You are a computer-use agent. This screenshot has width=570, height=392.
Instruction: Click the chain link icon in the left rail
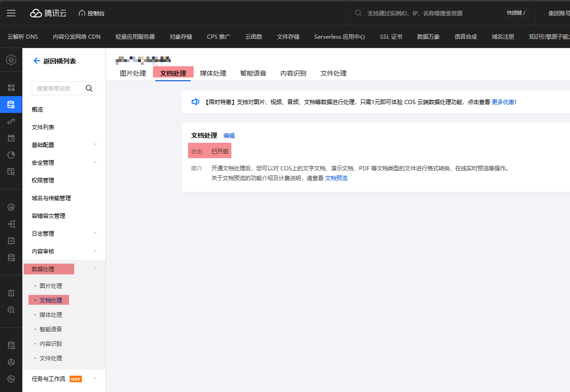(11, 121)
